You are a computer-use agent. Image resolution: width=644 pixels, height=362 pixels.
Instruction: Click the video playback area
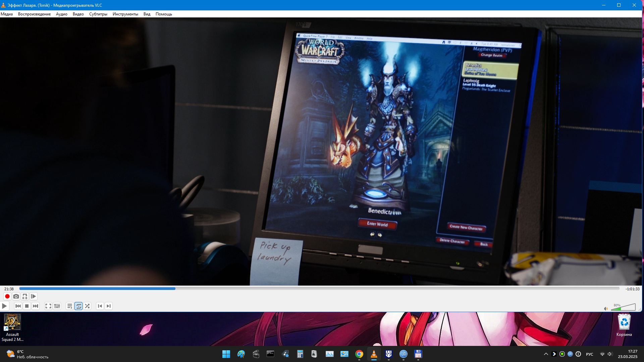click(321, 152)
